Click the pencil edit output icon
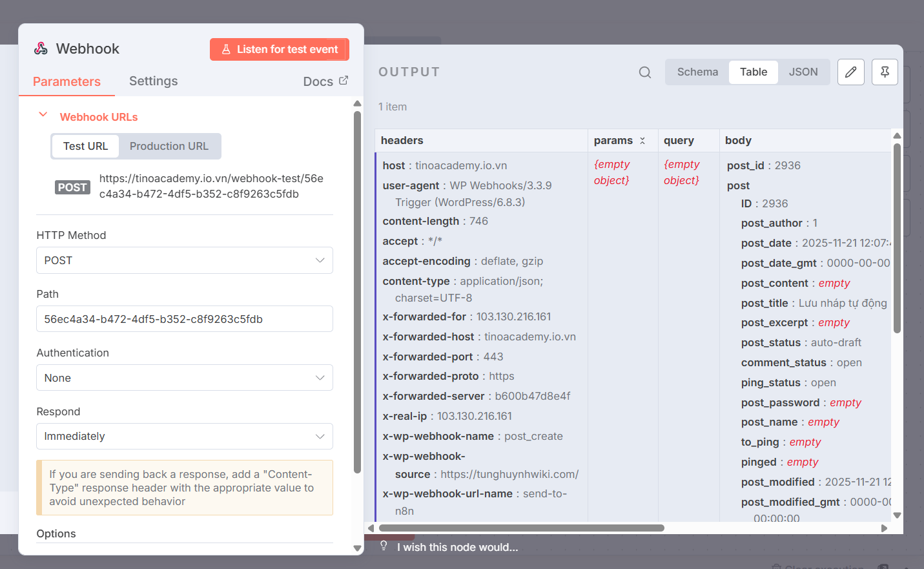Image resolution: width=924 pixels, height=569 pixels. 850,72
